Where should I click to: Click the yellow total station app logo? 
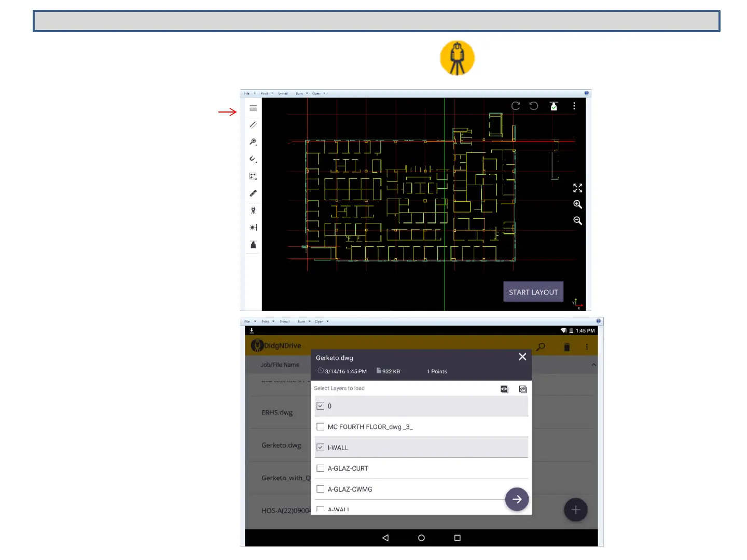pos(457,58)
